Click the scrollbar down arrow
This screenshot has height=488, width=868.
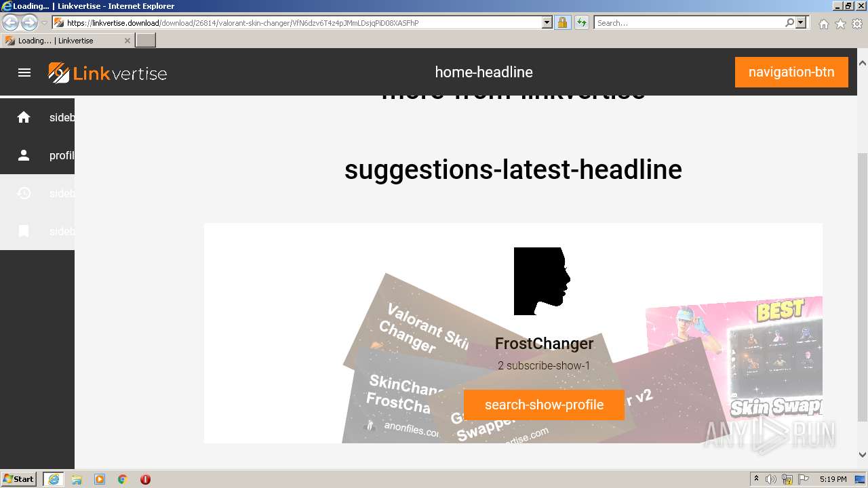pyautogui.click(x=863, y=455)
